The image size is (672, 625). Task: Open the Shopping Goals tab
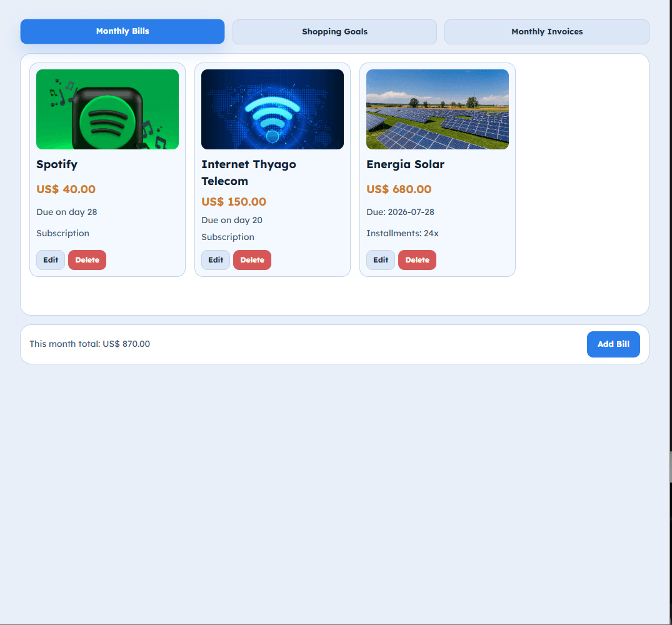334,32
